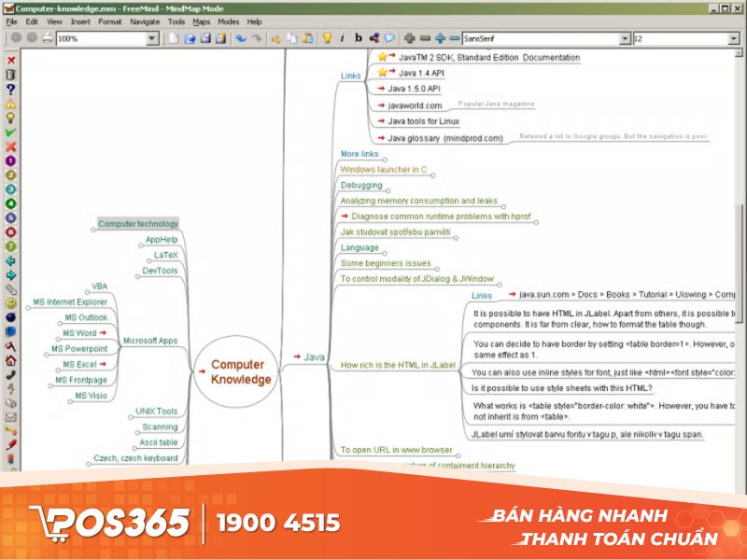Viewport: 747px width, 560px height.
Task: Add the red pencil icon
Action: 10,445
